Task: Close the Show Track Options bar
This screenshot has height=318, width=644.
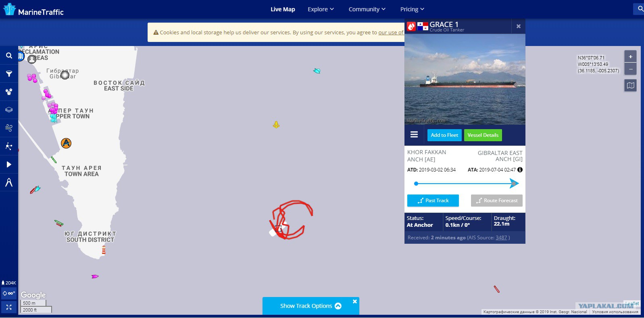Action: [355, 301]
